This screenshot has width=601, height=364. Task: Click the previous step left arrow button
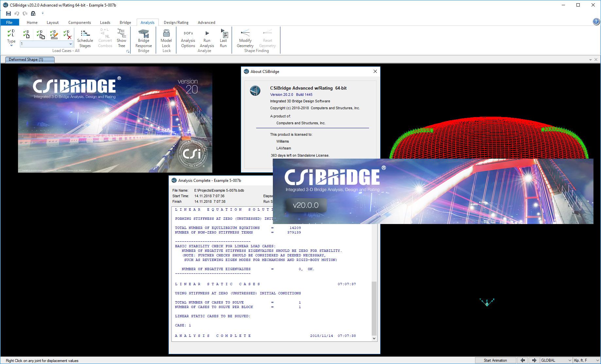tap(523, 360)
